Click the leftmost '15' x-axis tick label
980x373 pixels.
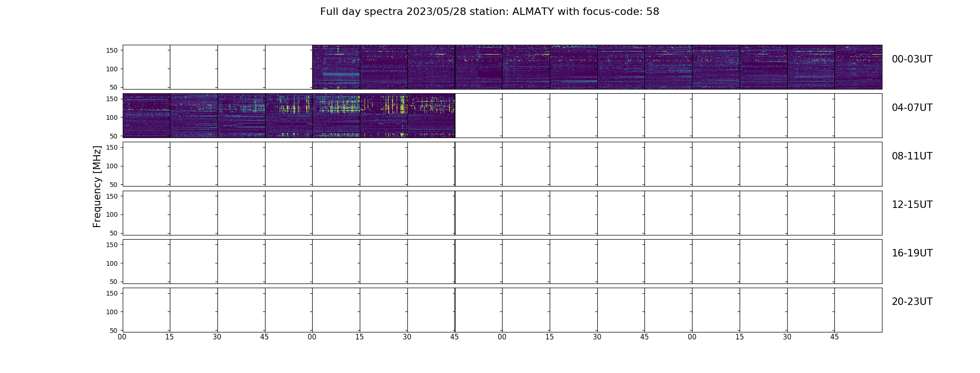pyautogui.click(x=169, y=337)
